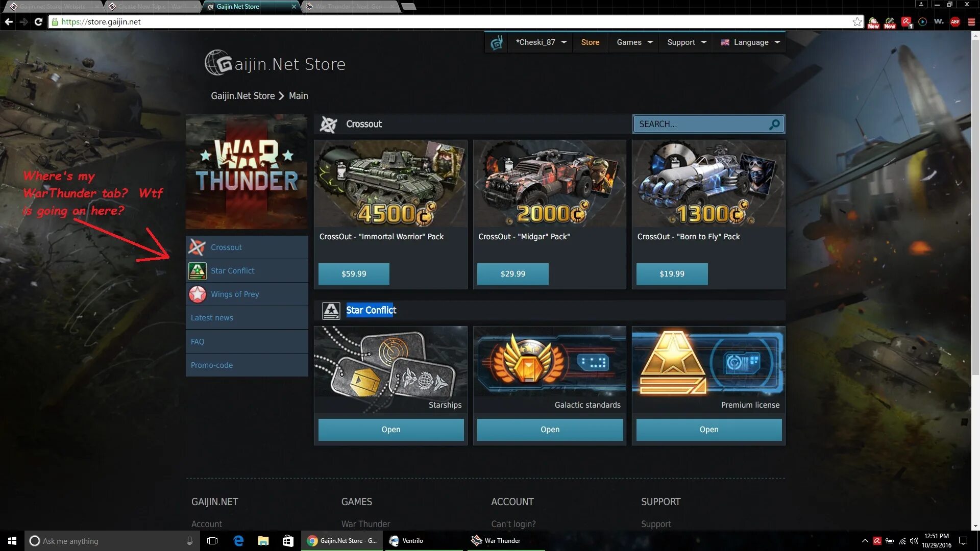Viewport: 980px width, 551px height.
Task: Open Crossout in the sidebar menu
Action: coord(247,247)
